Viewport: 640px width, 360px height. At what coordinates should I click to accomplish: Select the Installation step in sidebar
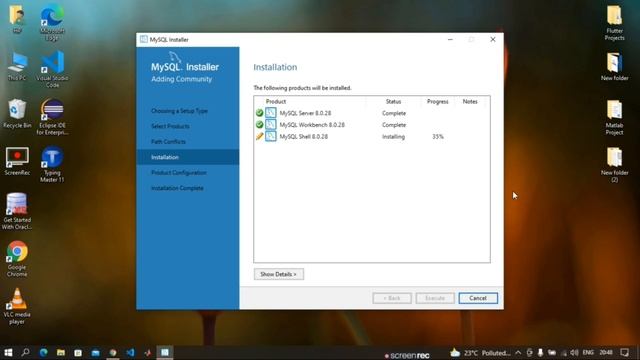(188, 157)
